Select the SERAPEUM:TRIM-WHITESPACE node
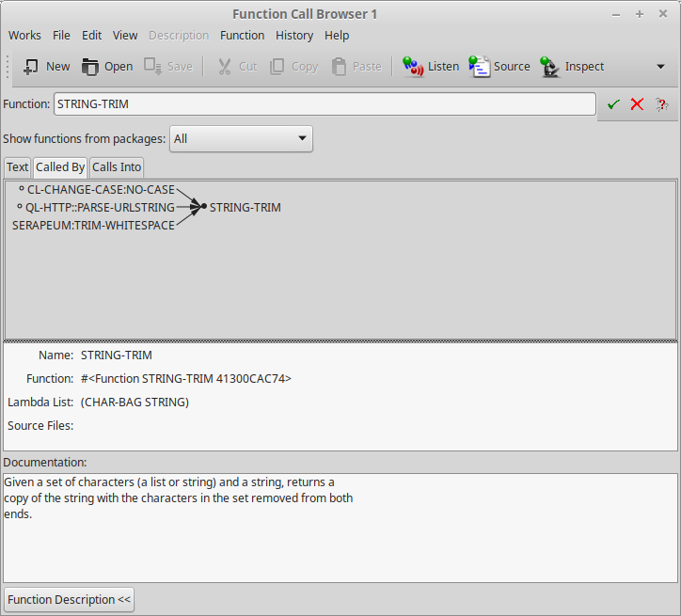This screenshot has height=616, width=681. click(x=93, y=225)
